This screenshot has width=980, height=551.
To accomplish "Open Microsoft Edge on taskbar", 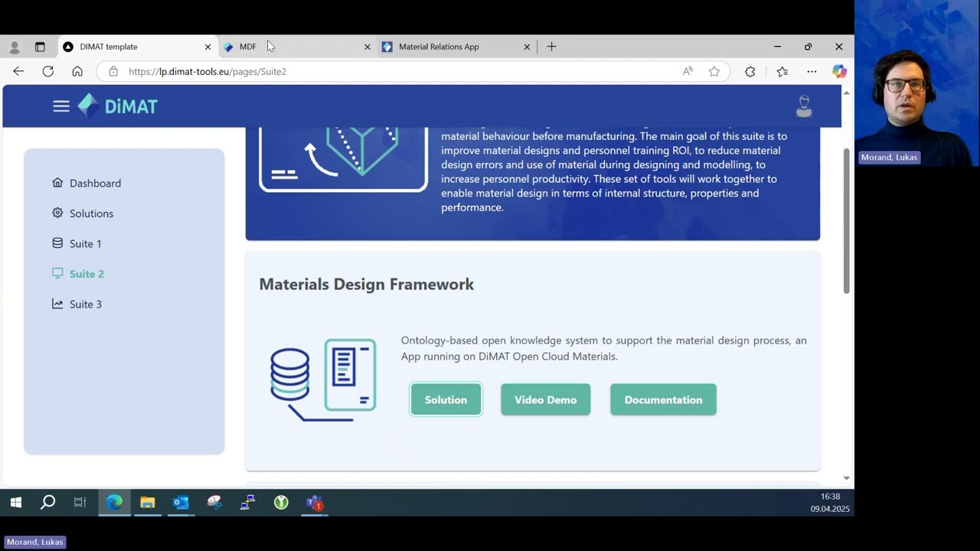I will [x=114, y=503].
